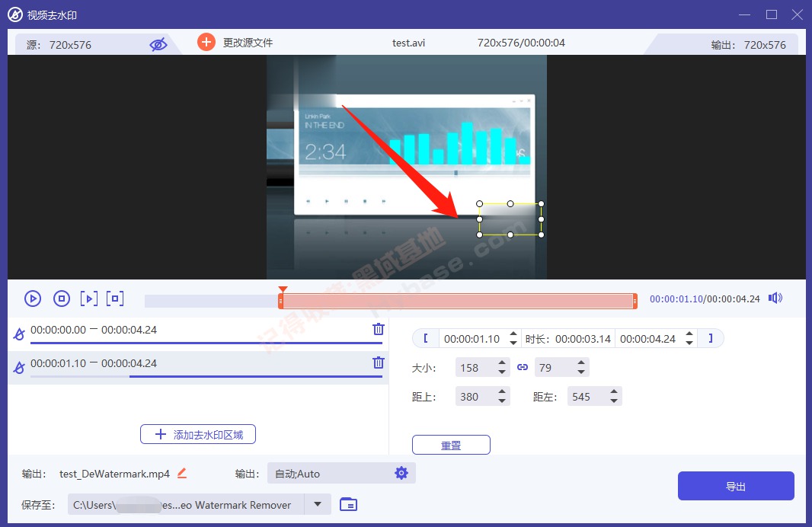Delete the 00:00:01.10 – 00:00:04.24 watermark region
812x527 pixels.
[379, 363]
